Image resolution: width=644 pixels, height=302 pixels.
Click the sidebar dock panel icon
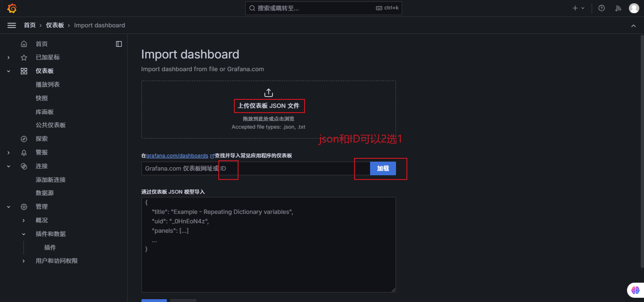coord(119,44)
